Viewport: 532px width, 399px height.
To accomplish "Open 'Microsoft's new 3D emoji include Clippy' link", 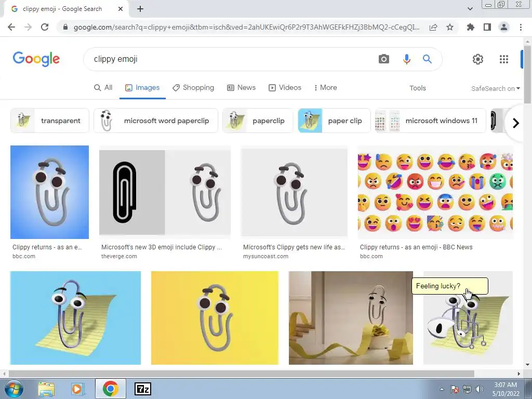I will [162, 247].
